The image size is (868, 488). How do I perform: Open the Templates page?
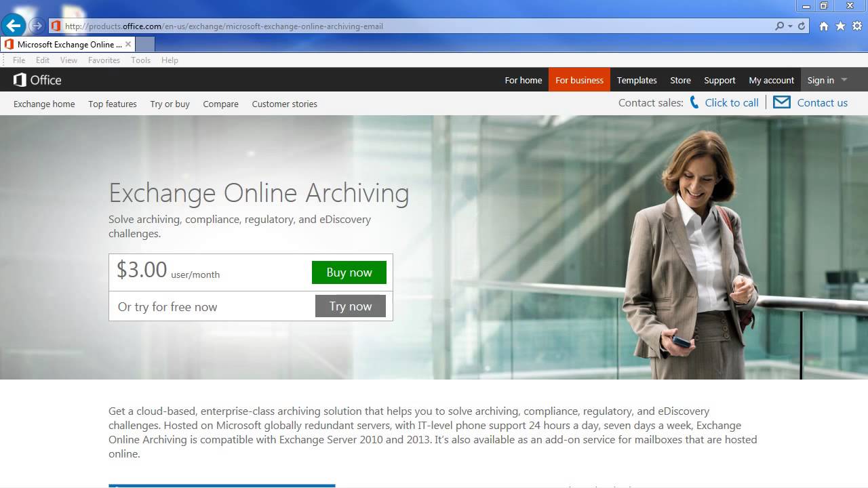[x=637, y=80]
